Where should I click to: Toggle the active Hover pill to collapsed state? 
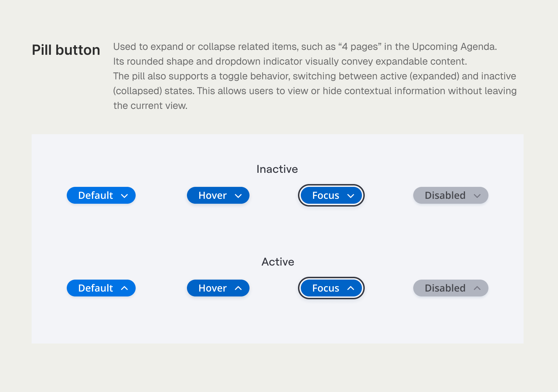tap(218, 288)
